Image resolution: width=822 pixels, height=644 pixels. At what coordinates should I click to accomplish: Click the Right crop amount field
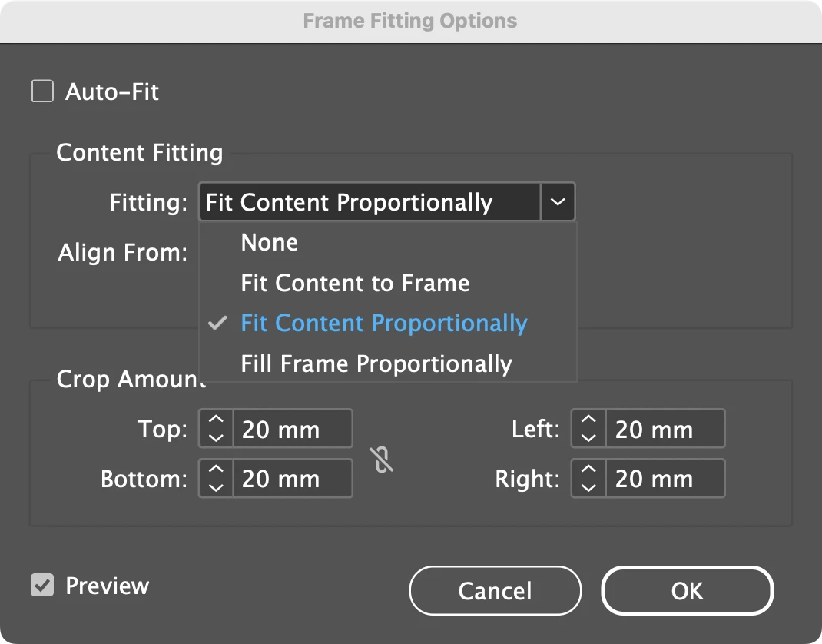coord(665,478)
